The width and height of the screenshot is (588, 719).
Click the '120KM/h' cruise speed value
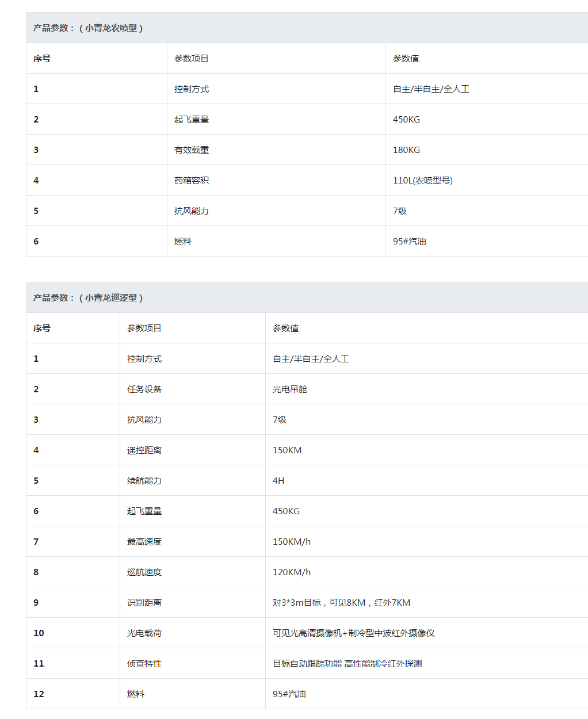(292, 572)
